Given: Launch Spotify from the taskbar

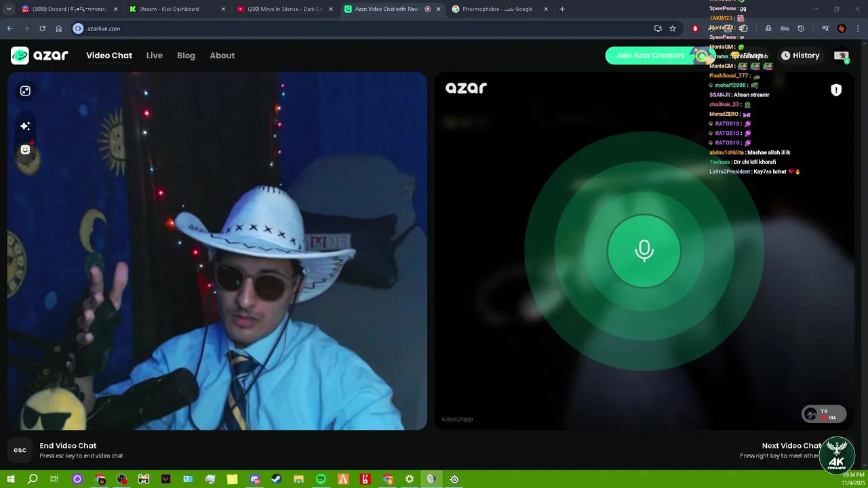Looking at the screenshot, I should (x=321, y=479).
